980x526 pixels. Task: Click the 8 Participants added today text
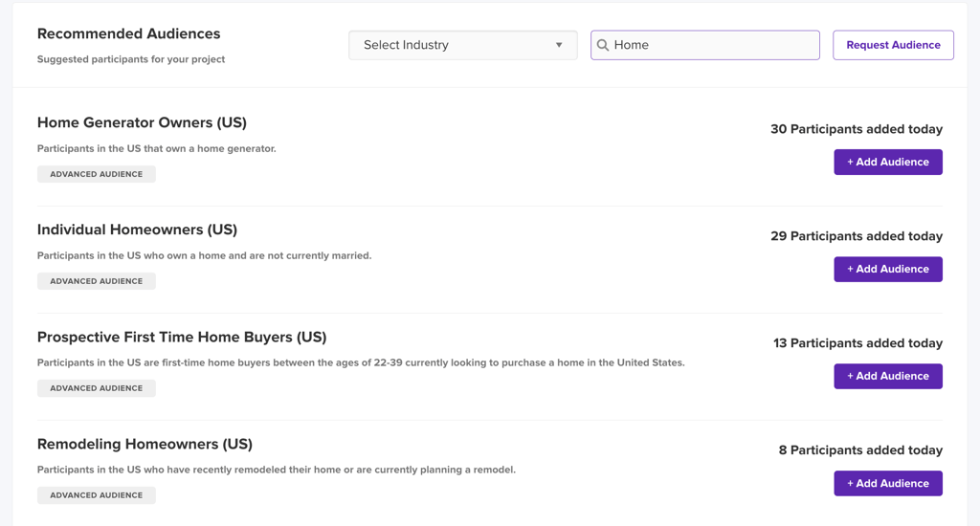(859, 450)
